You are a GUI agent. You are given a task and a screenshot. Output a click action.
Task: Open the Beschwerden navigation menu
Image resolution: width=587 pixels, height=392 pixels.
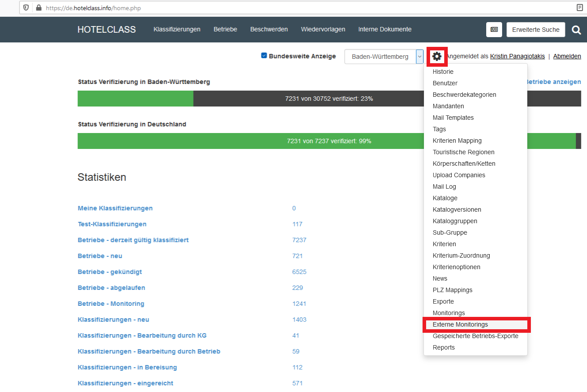point(269,29)
